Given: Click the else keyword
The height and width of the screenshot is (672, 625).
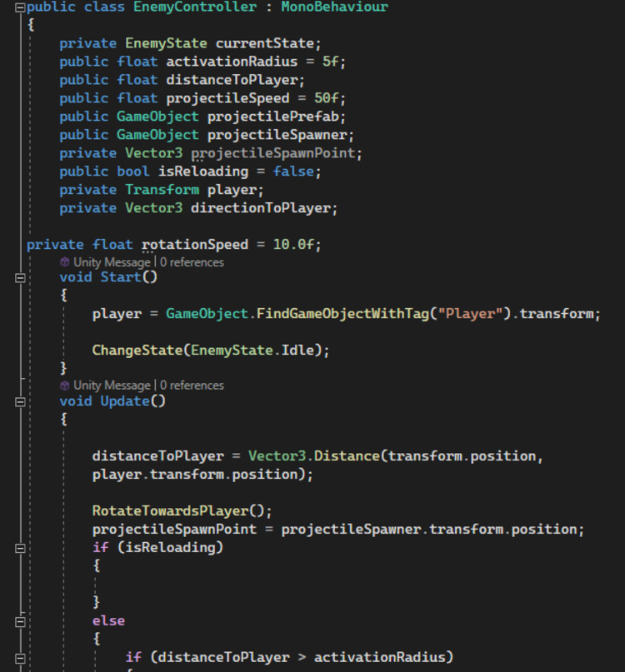Looking at the screenshot, I should pos(108,621).
